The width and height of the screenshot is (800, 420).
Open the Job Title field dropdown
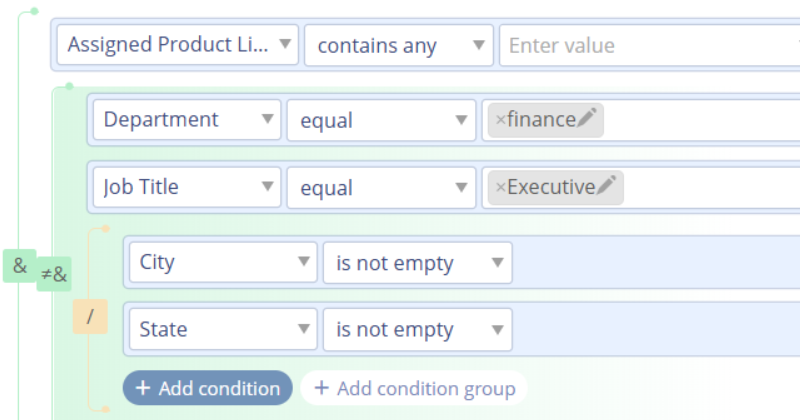click(187, 187)
